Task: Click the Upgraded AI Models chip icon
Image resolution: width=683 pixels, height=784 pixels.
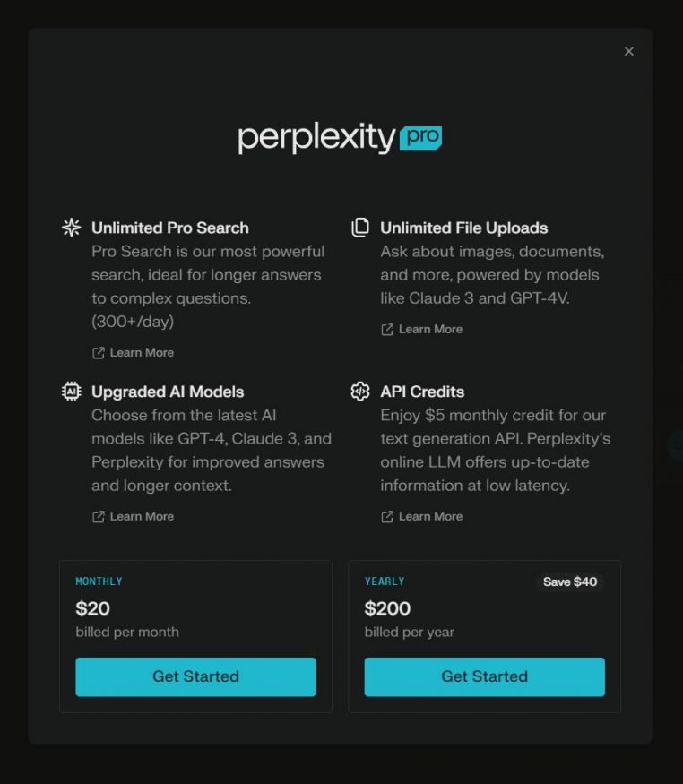Action: coord(71,392)
